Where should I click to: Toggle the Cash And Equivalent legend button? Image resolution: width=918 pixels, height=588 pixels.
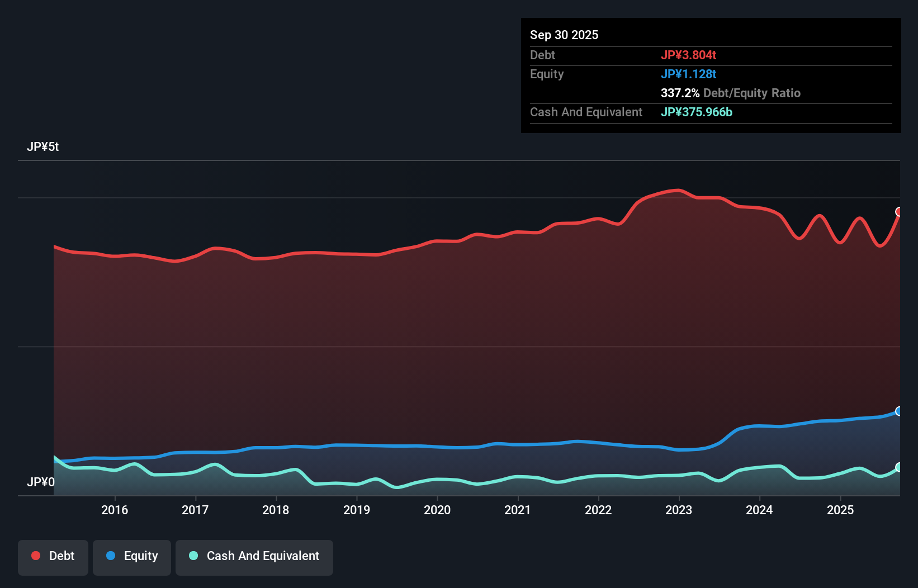pos(254,557)
